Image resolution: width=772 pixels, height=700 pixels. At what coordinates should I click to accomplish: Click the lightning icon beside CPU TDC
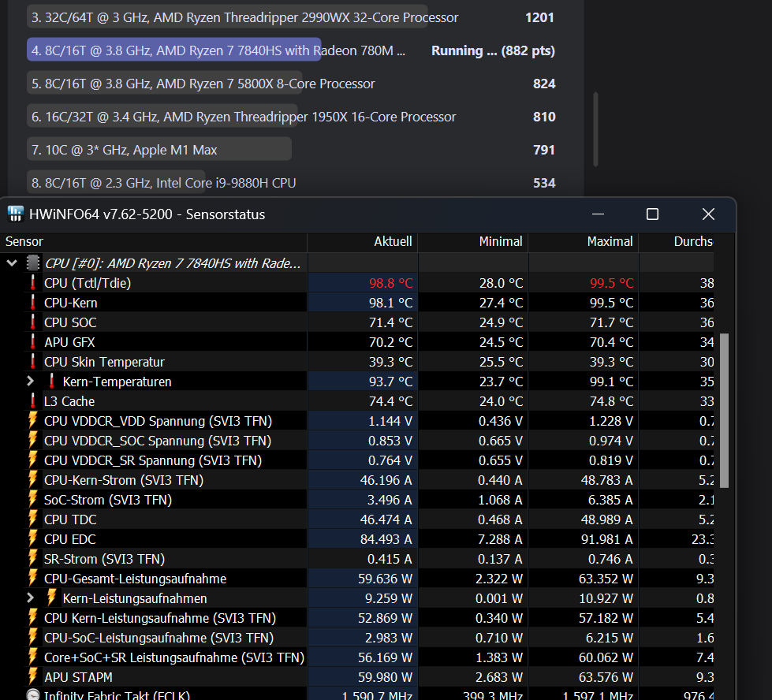34,519
